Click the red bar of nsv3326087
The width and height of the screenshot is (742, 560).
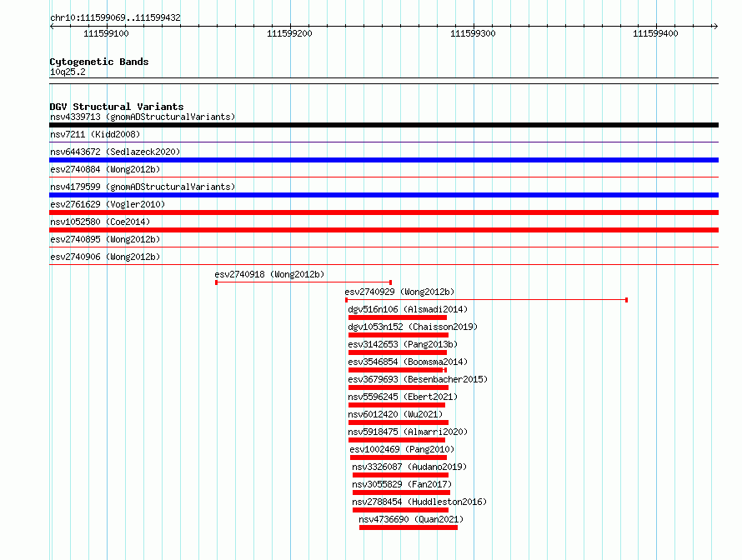400,475
